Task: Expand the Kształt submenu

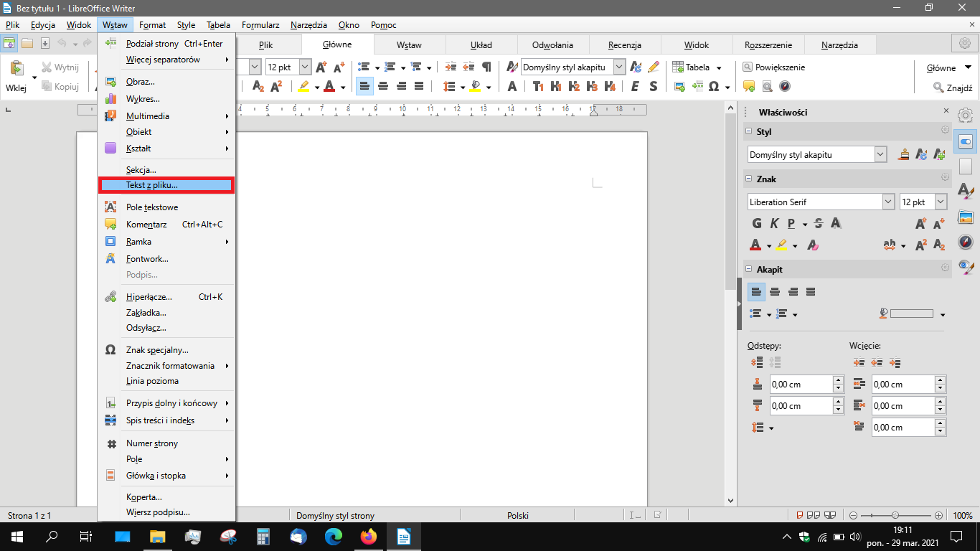Action: click(166, 149)
